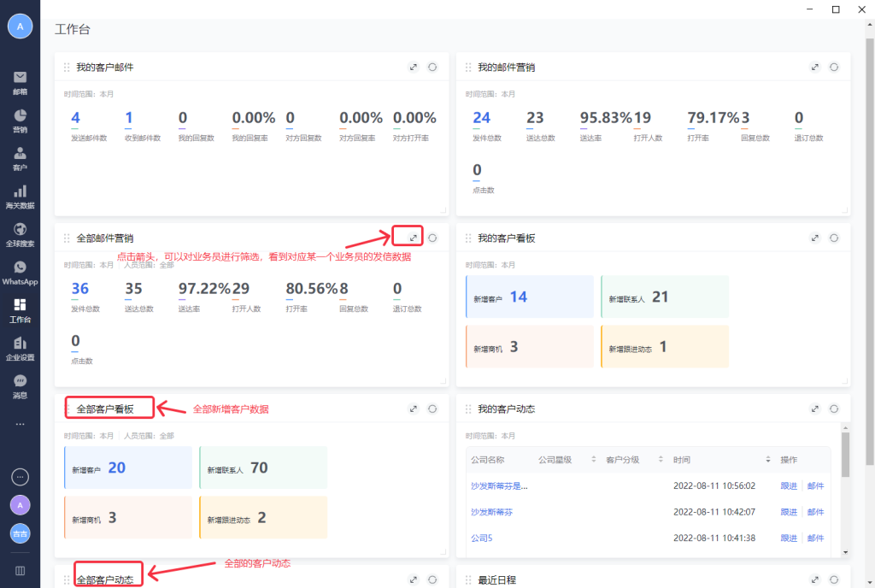Open 消息 messages in sidebar

20,386
